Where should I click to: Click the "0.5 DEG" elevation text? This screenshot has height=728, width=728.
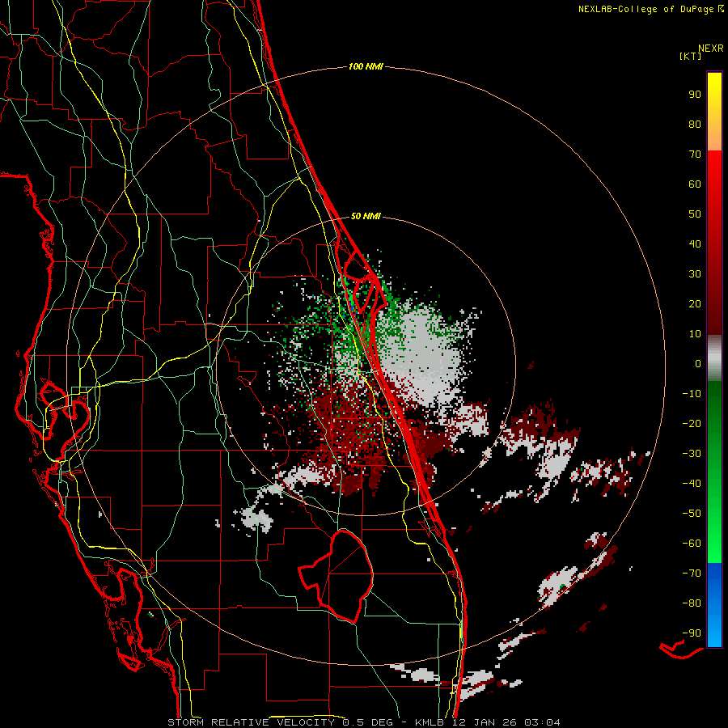pos(368,722)
